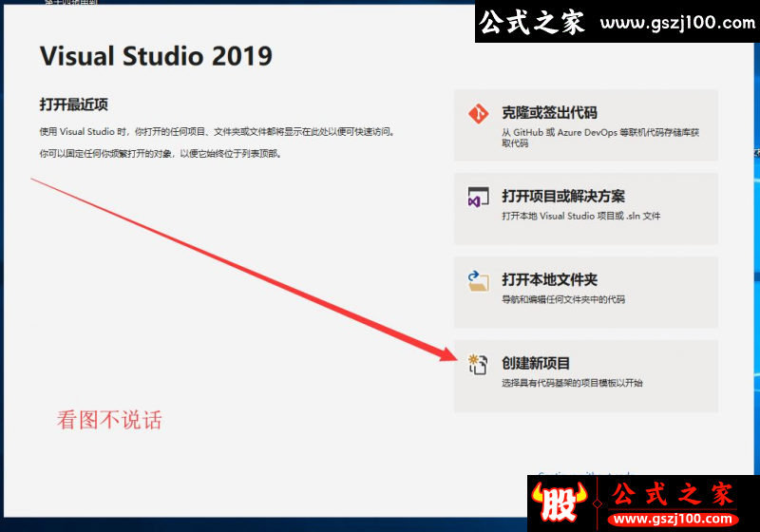Click the create new project icon
The image size is (760, 532).
click(478, 365)
